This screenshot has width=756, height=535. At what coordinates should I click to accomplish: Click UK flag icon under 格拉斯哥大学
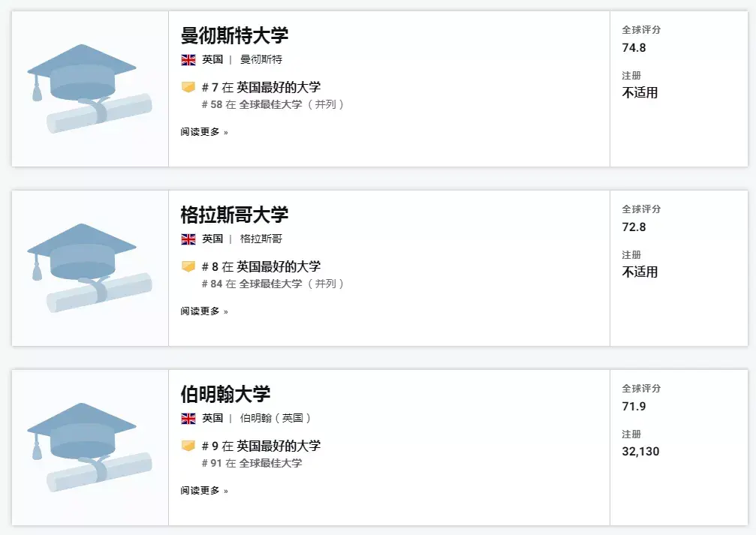pos(188,239)
